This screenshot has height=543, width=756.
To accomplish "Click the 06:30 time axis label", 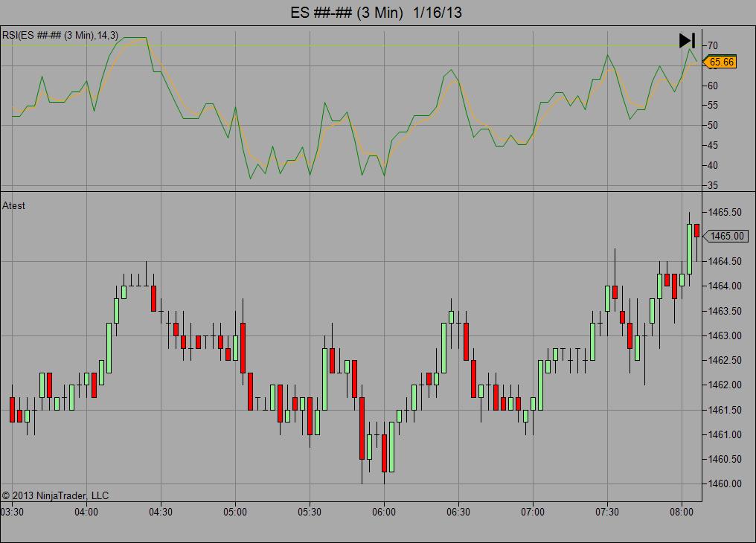I will click(x=458, y=512).
